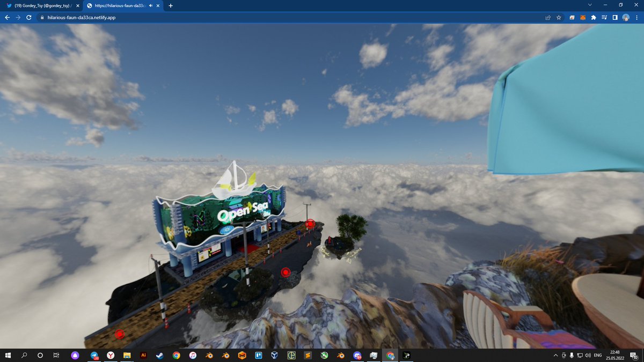The width and height of the screenshot is (644, 362).
Task: Share this page from the address bar
Action: [548, 17]
